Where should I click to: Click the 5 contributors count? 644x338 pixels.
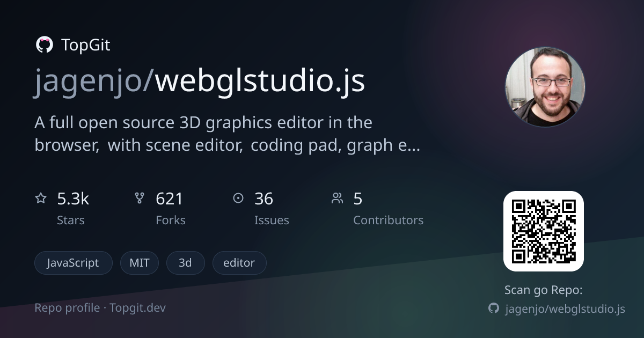click(x=357, y=199)
